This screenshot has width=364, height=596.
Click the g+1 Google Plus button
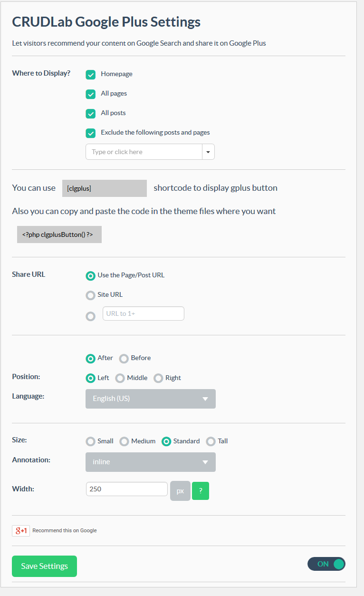point(21,531)
